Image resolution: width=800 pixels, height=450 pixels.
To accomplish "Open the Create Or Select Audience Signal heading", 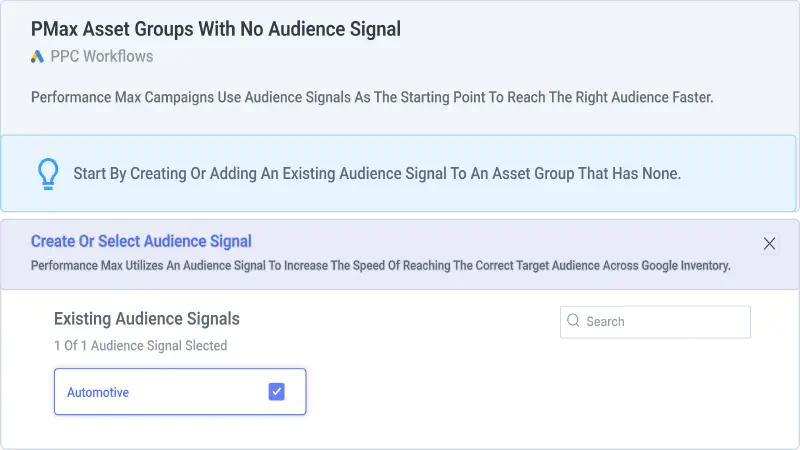I will [141, 241].
